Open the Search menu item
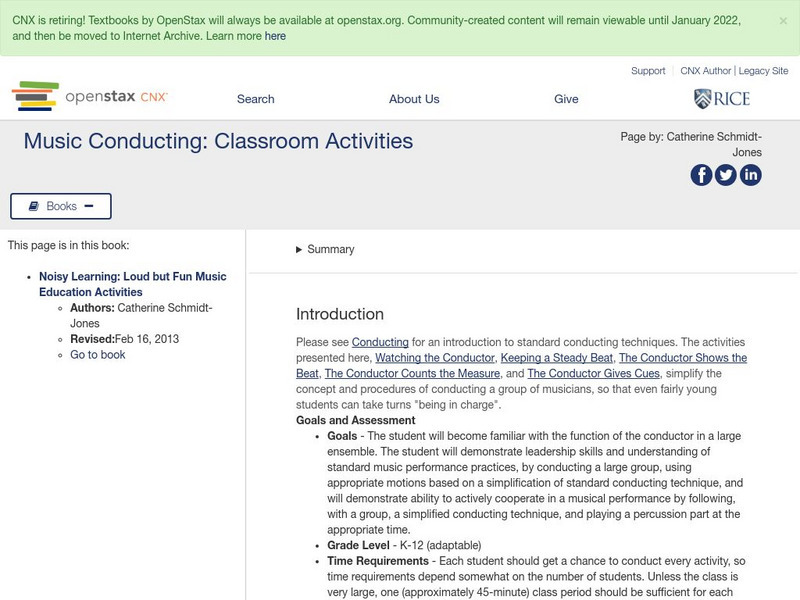Screen dimensions: 800x600 254,99
